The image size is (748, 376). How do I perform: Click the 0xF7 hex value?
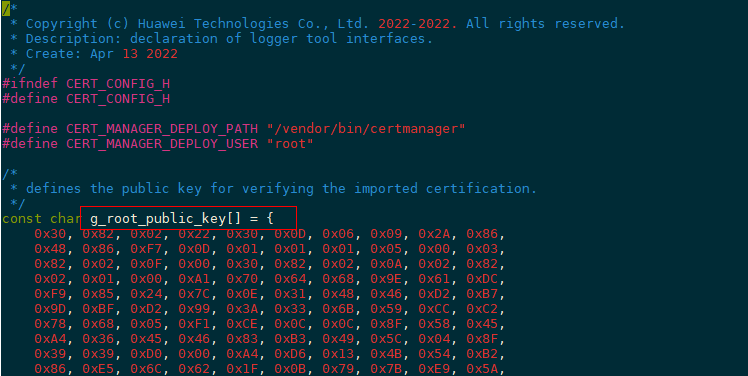point(146,249)
